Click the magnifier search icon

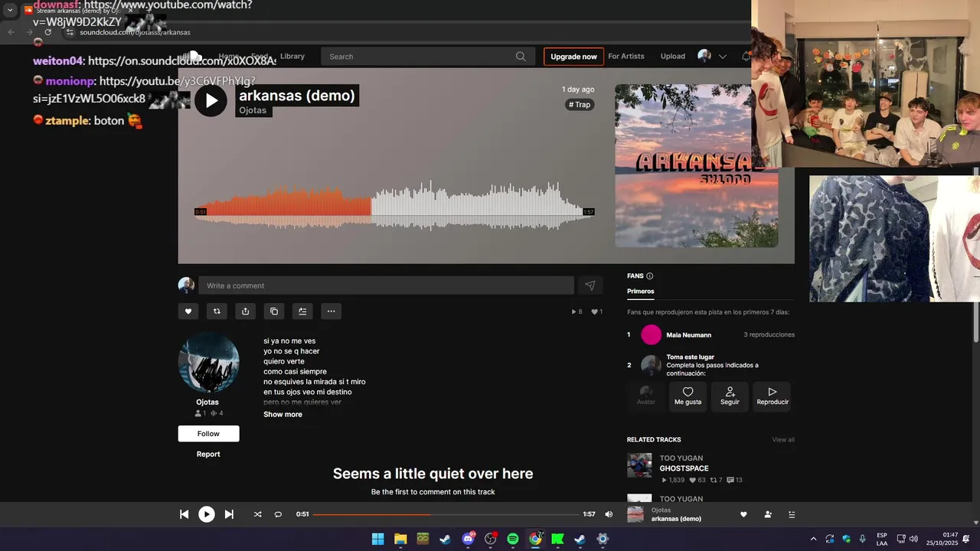tap(521, 57)
